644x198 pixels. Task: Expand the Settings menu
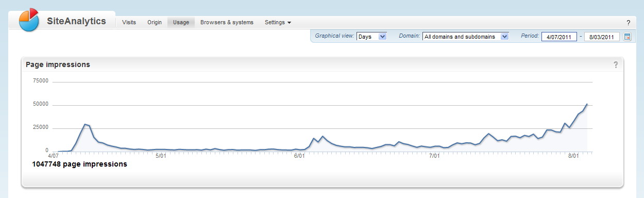[x=278, y=22]
